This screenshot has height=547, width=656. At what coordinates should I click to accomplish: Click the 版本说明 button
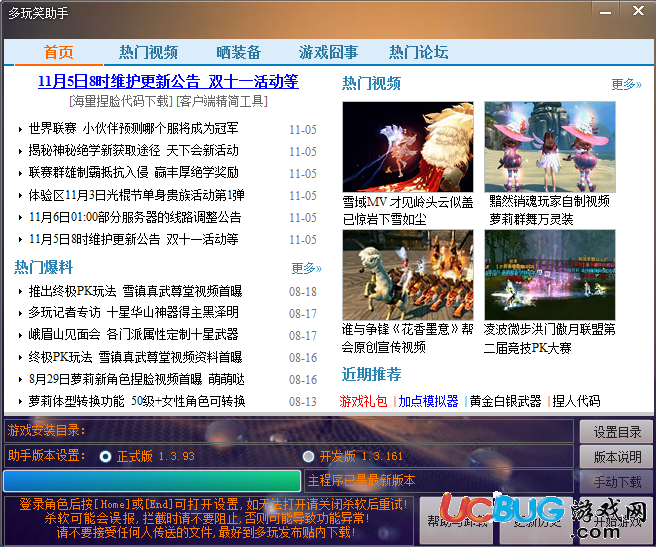point(617,457)
